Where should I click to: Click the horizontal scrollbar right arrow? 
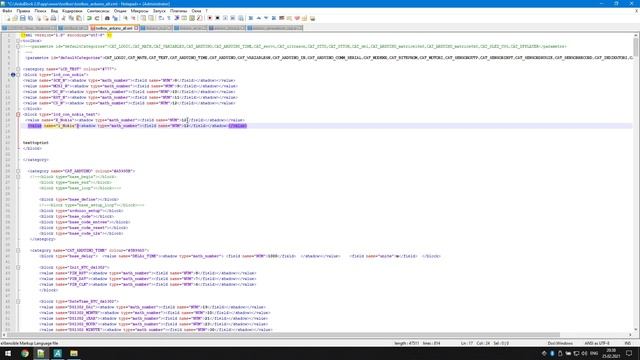[x=630, y=335]
